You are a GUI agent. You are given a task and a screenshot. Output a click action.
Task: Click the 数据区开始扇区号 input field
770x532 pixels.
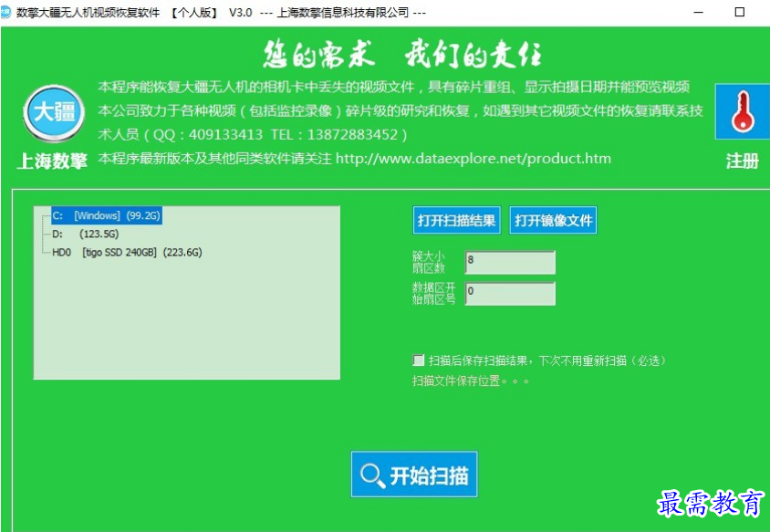tap(510, 293)
